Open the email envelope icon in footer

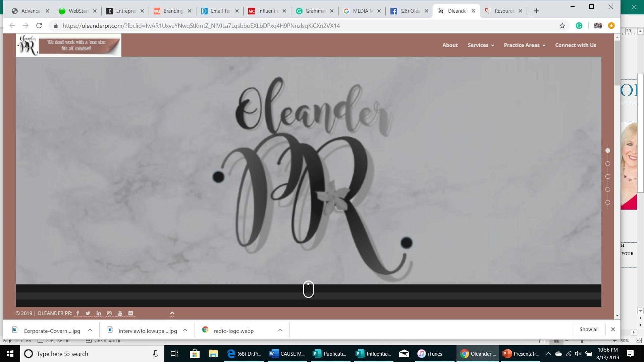pyautogui.click(x=131, y=313)
